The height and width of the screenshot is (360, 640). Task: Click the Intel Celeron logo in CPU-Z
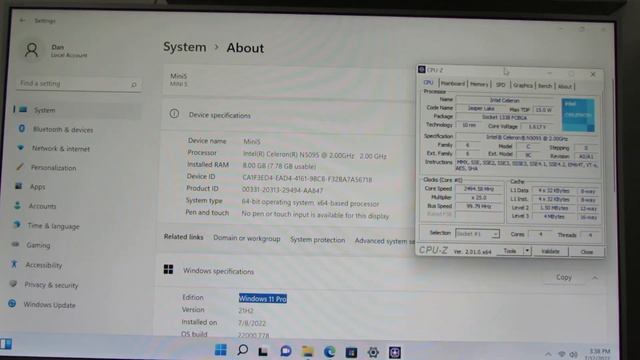coord(578,115)
